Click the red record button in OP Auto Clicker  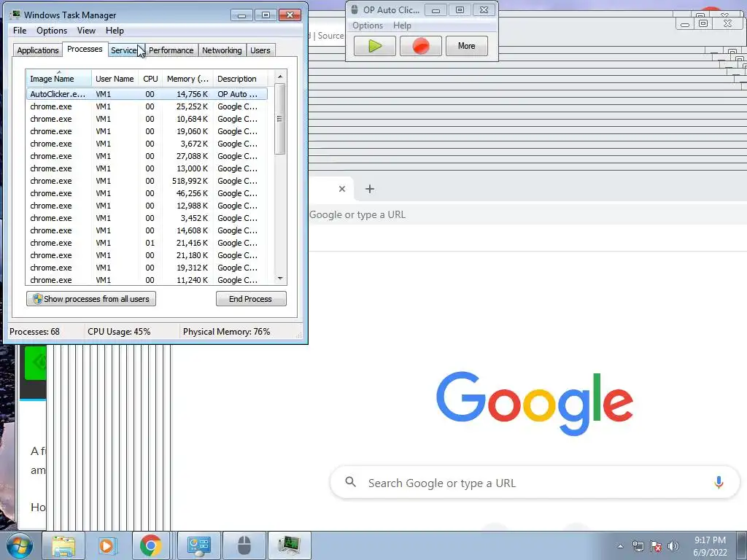pos(421,46)
